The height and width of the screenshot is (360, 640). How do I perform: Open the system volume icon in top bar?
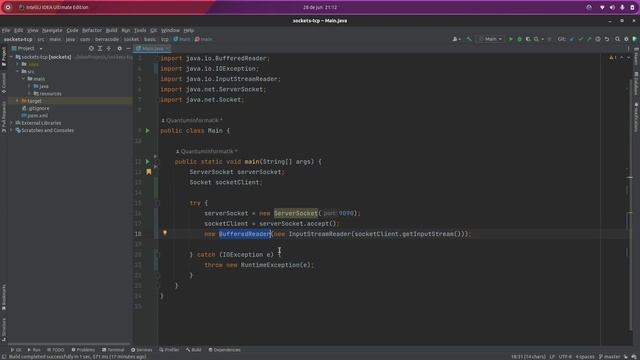[x=612, y=7]
